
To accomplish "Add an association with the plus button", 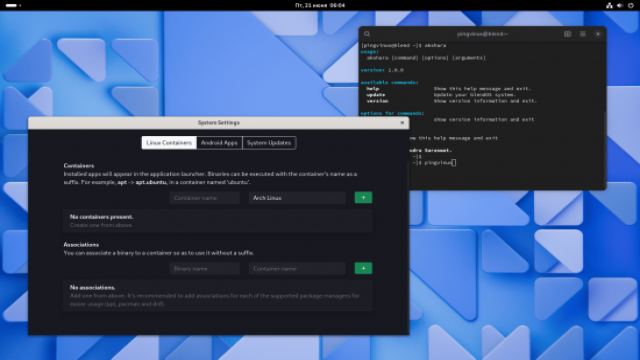I will click(363, 268).
